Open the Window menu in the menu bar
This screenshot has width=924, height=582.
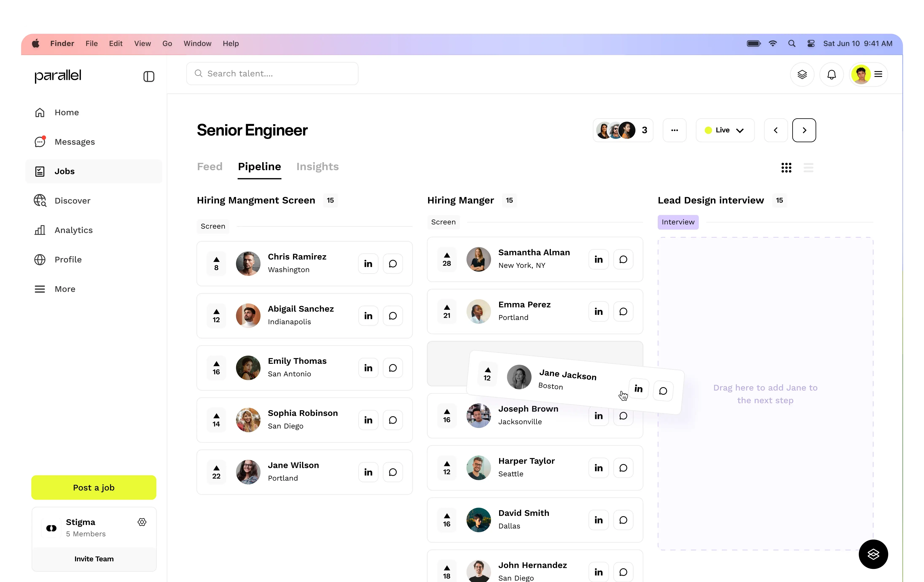197,43
